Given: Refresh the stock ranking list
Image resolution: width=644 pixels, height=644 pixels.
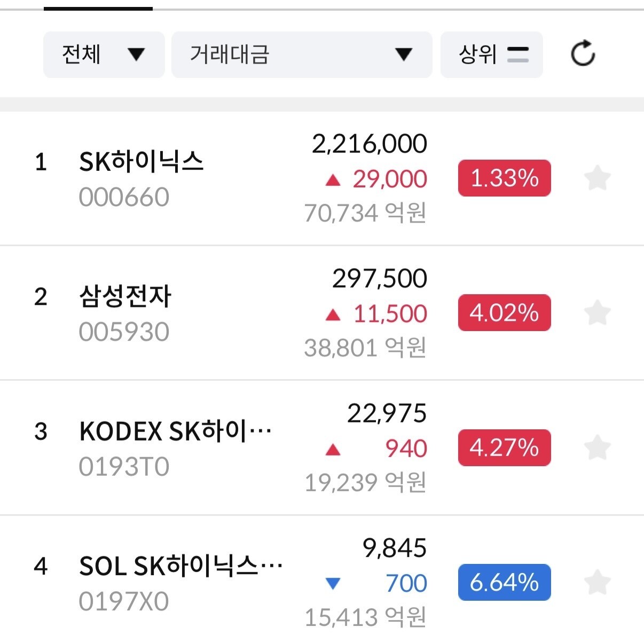Looking at the screenshot, I should click(583, 53).
